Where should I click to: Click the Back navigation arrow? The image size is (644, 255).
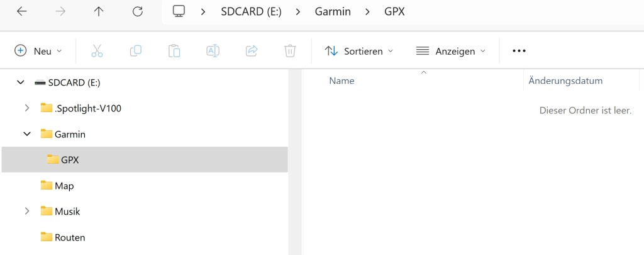tap(22, 11)
